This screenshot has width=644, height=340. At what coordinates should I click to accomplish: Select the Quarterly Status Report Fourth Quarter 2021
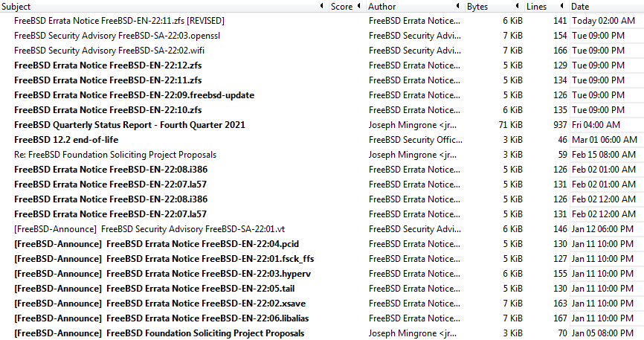click(x=129, y=125)
